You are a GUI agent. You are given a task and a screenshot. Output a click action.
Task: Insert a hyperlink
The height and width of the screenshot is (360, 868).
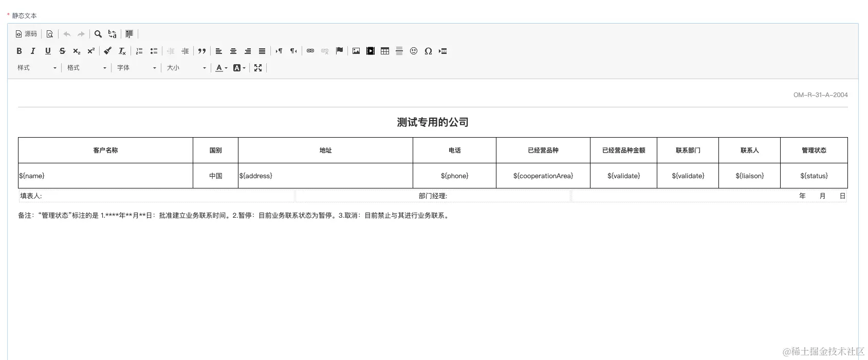click(x=310, y=51)
